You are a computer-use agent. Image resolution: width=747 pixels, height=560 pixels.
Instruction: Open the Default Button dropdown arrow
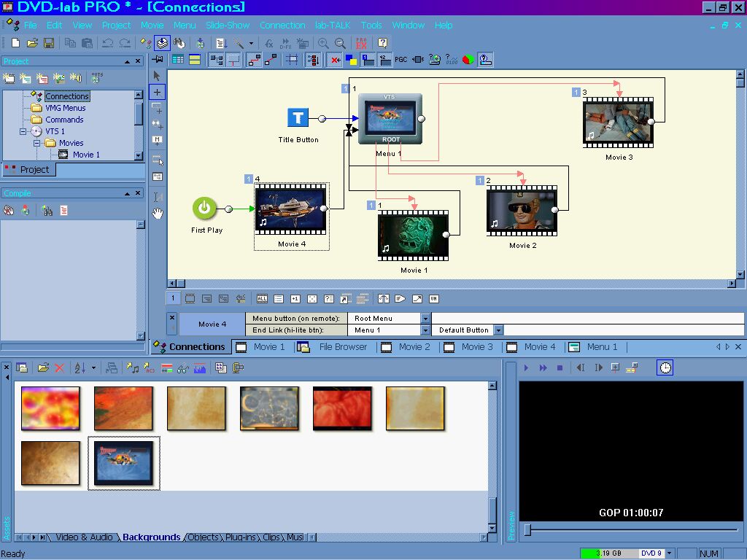(498, 330)
